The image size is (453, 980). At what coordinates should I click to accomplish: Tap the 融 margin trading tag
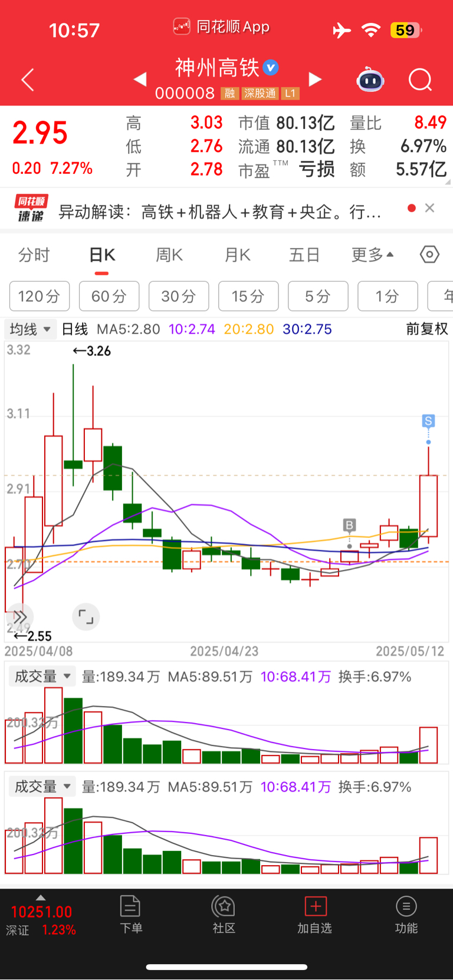click(x=229, y=93)
